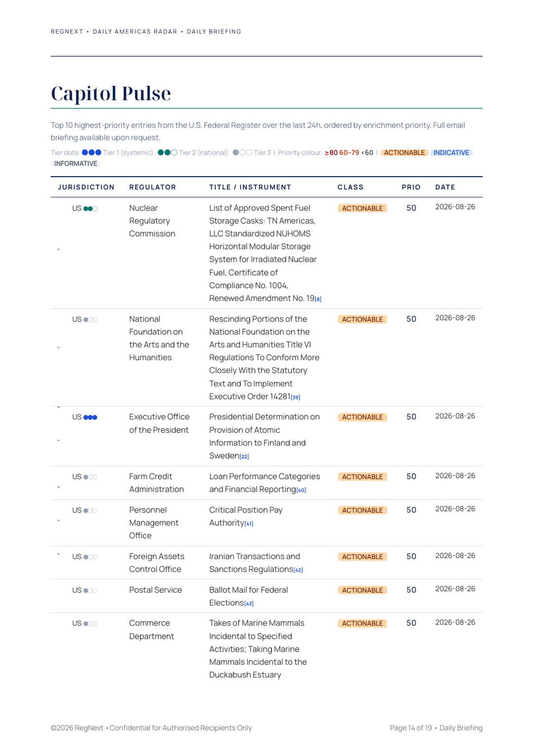Click the DATE column header

(445, 187)
